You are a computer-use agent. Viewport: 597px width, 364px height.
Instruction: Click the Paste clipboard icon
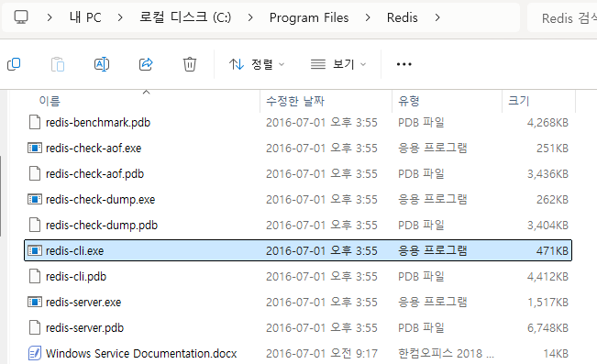[x=58, y=64]
